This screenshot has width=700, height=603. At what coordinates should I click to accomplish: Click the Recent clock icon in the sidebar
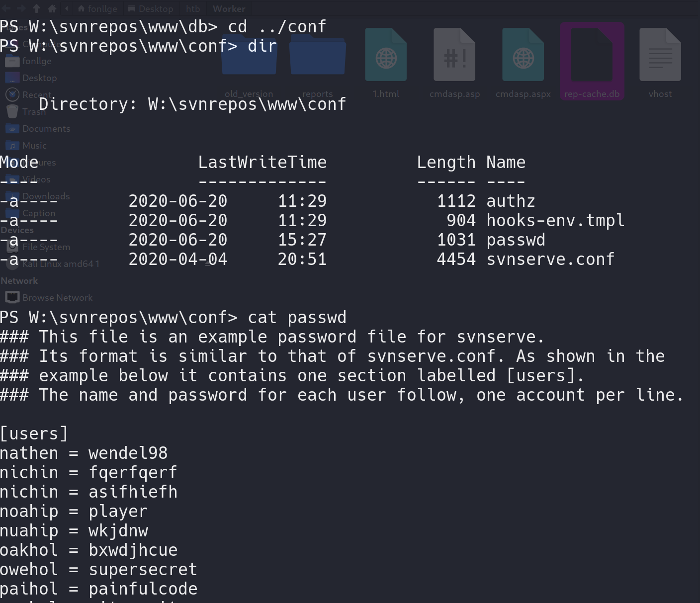point(12,94)
